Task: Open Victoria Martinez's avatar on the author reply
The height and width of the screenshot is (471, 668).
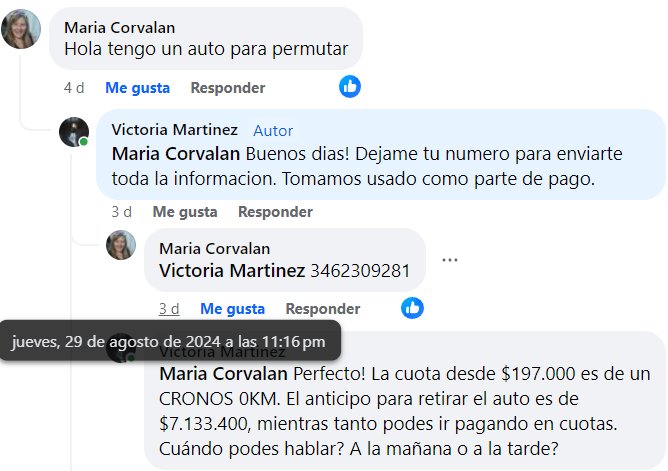Action: click(74, 132)
